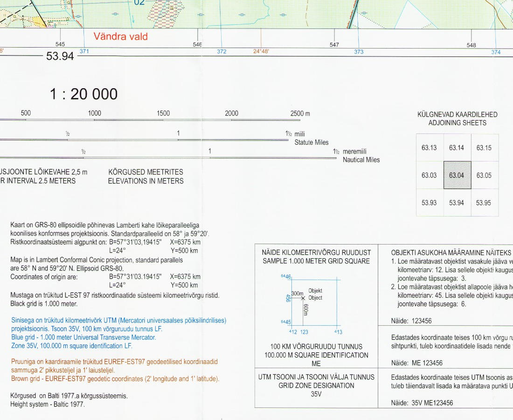The width and height of the screenshot is (513, 420).
Task: Click "Kaart on GRS-80 ellipsoidile" line
Action: coord(104,225)
